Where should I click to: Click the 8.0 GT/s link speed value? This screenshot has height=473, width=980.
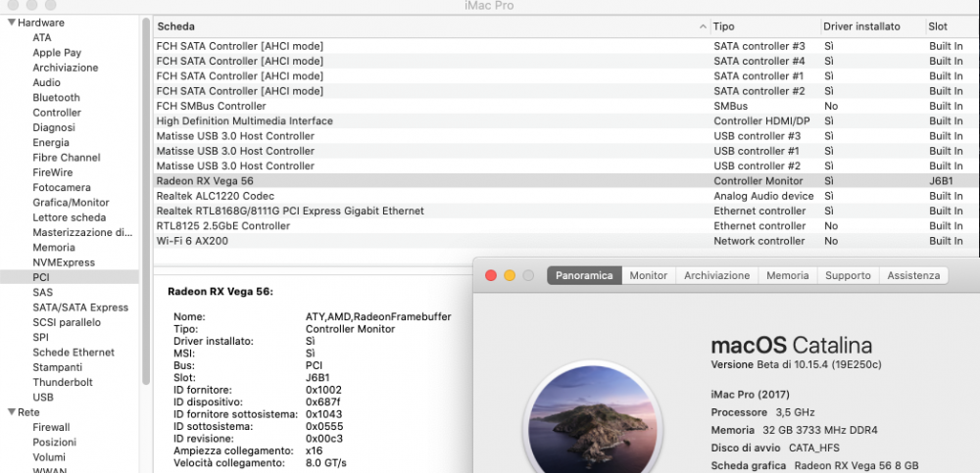coord(325,463)
